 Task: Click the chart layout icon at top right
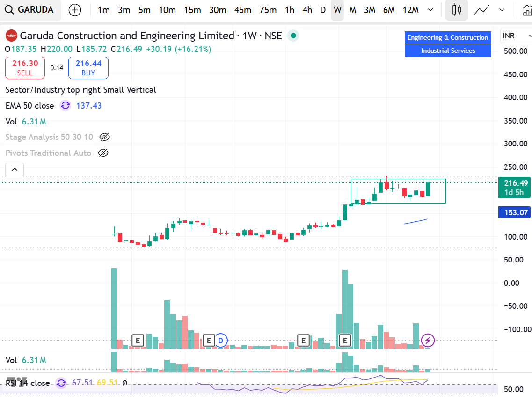pos(528,9)
